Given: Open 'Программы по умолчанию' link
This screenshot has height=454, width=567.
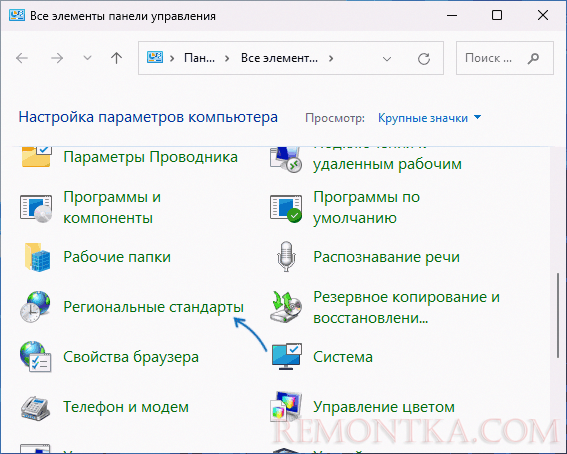Looking at the screenshot, I should 367,207.
